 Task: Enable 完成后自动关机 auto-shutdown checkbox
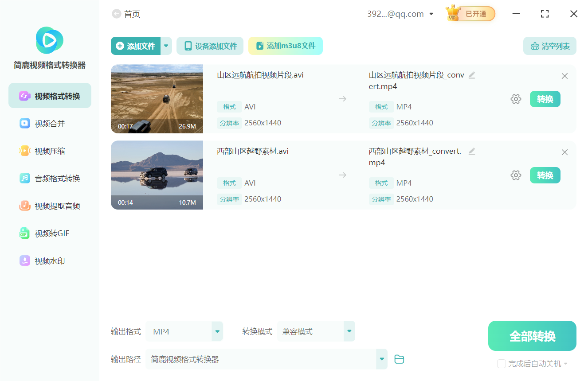[x=502, y=364]
